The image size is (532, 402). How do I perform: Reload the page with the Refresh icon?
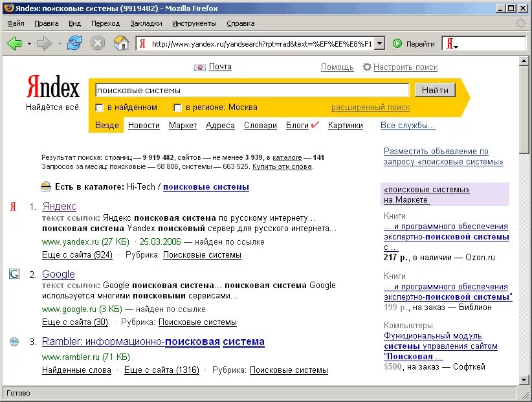(x=74, y=43)
